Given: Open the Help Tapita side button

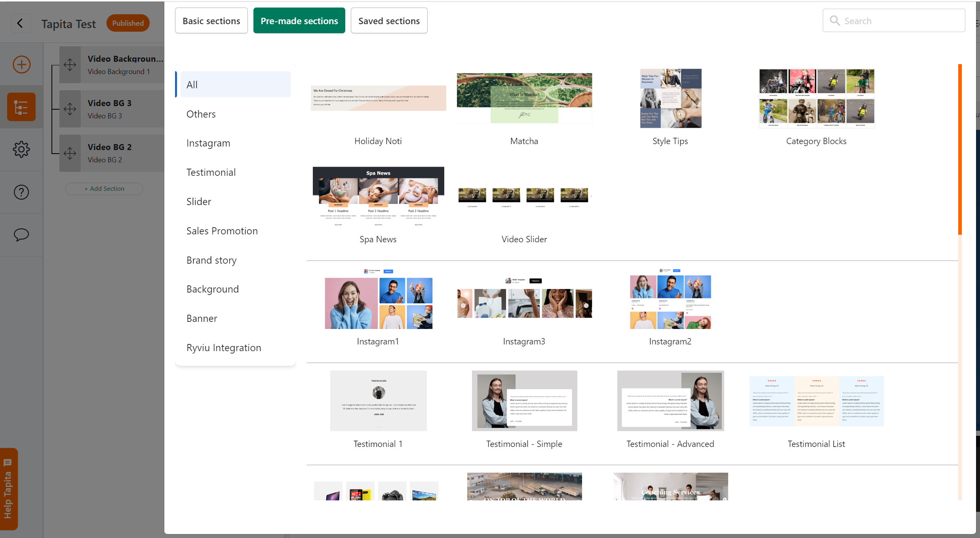Looking at the screenshot, I should click(x=8, y=489).
